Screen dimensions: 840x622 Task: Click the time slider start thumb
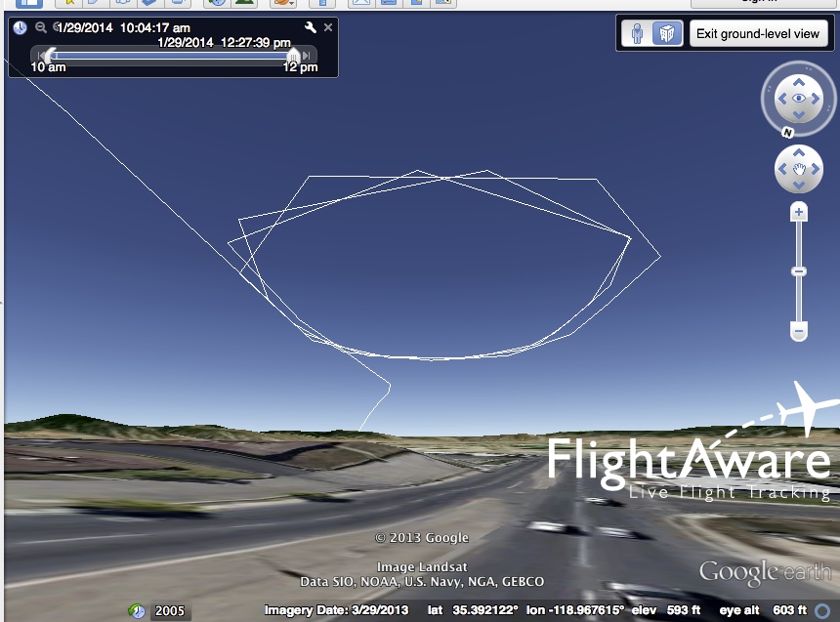[51, 56]
